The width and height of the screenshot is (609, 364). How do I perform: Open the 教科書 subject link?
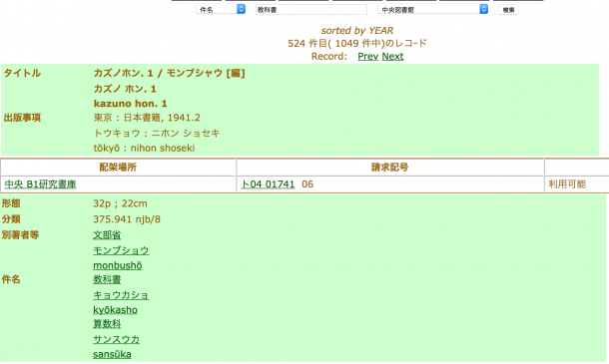click(107, 279)
